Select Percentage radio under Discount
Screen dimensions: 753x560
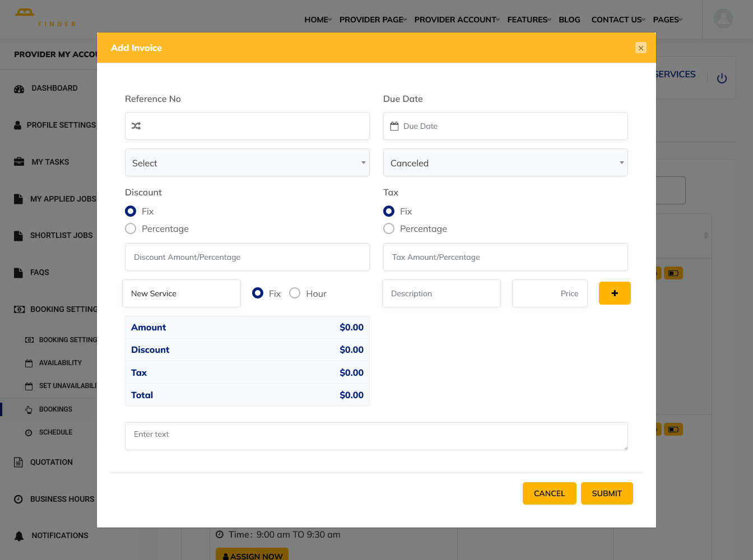131,228
